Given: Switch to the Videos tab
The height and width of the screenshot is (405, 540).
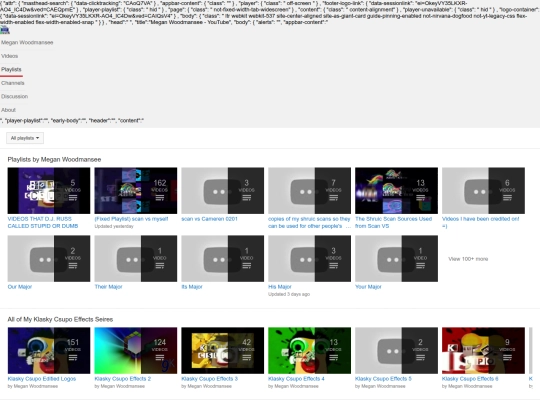Looking at the screenshot, I should [x=10, y=56].
